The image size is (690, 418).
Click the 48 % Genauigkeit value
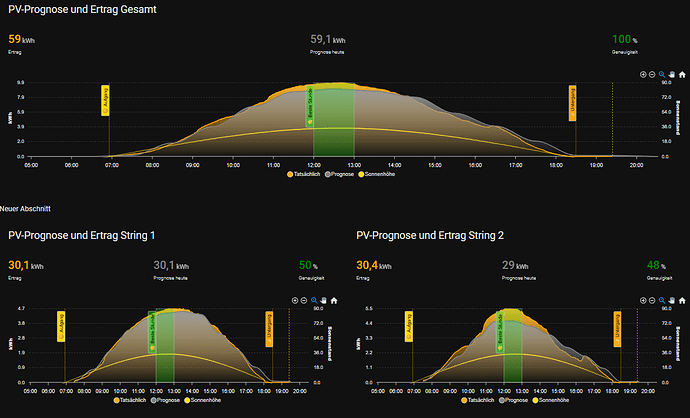tap(656, 265)
